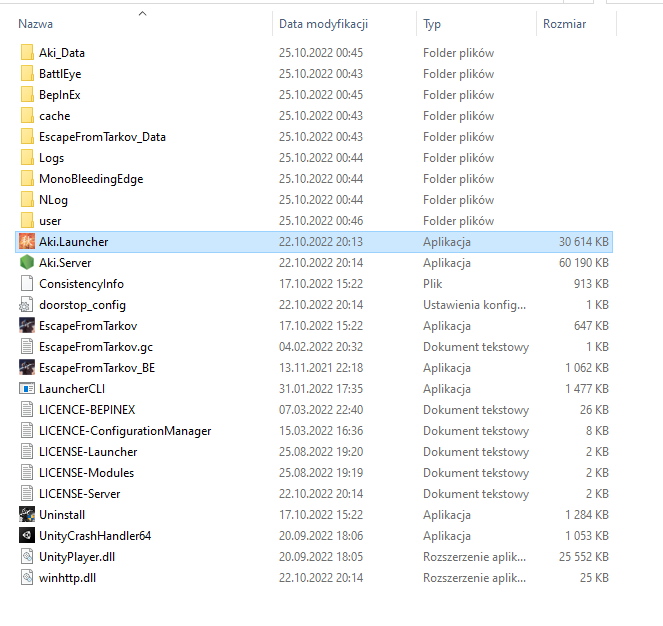The width and height of the screenshot is (663, 626).
Task: Select the LauncherCLI file name
Action: (x=72, y=389)
